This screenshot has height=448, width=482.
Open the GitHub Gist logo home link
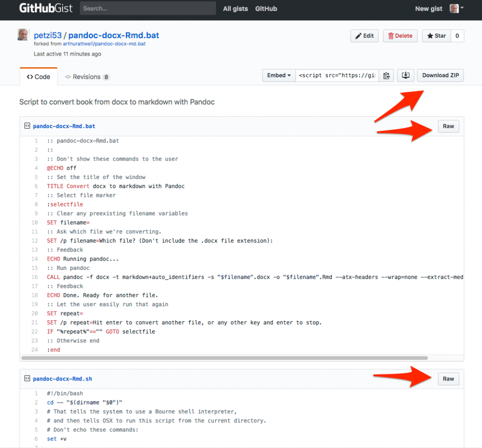46,8
